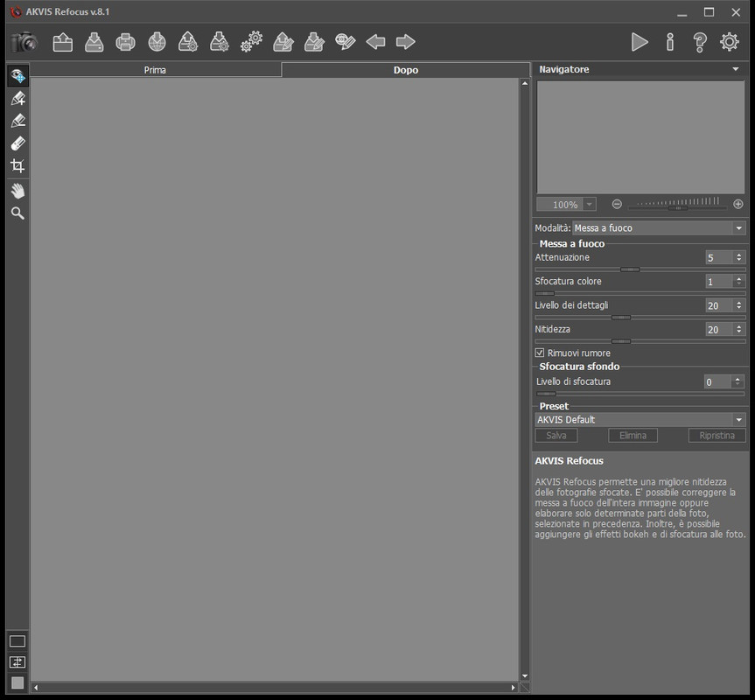
Task: Select the Zoom magnifier tool
Action: [17, 213]
